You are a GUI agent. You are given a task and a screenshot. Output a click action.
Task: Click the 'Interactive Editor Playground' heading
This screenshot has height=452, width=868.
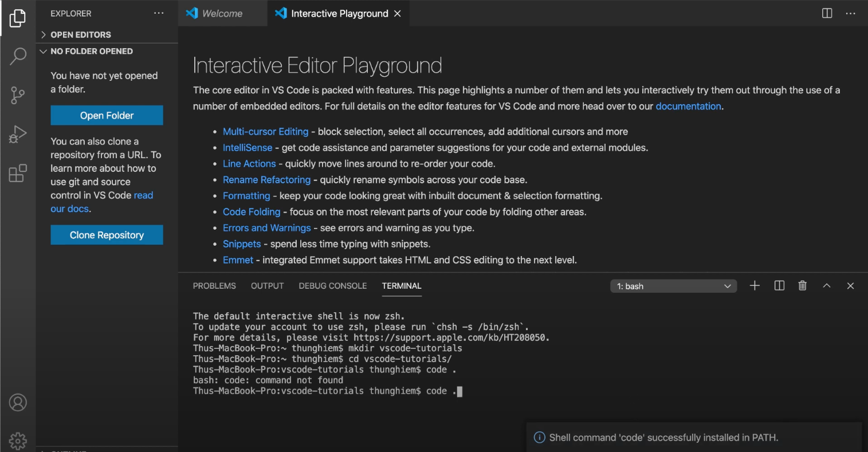(x=317, y=65)
